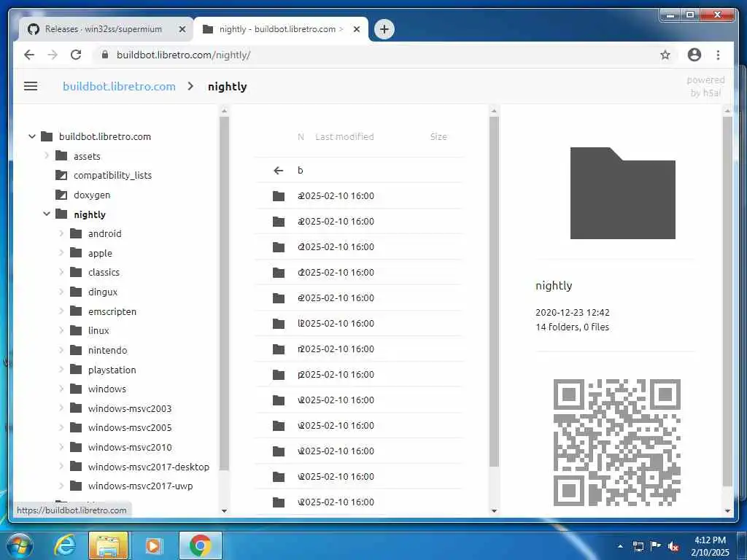This screenshot has height=560, width=747.
Task: View site security lock info
Action: (105, 55)
